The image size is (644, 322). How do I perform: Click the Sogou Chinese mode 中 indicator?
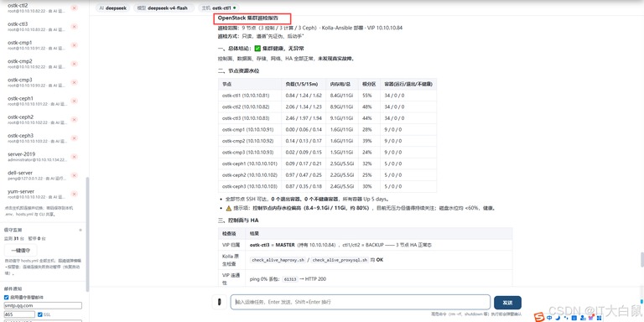tap(549, 318)
